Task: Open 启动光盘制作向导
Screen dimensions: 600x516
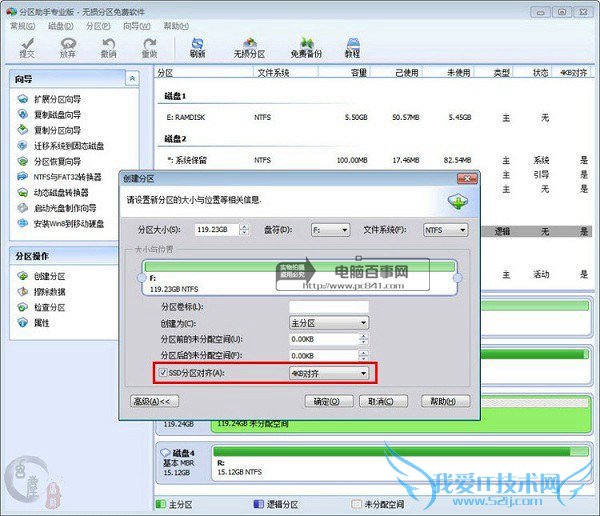Action: click(57, 208)
